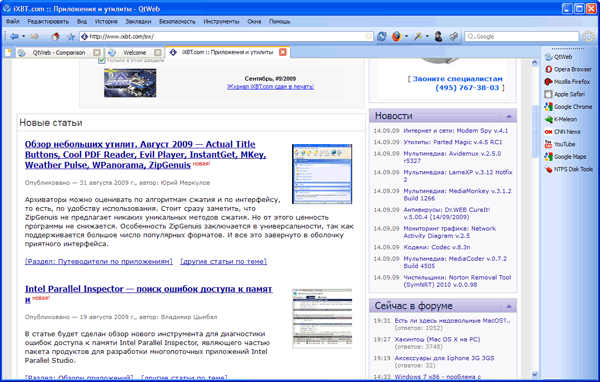Click the Intel Parallel Inspector screenshot thumbnail
The image size is (600, 382).
[x=322, y=318]
